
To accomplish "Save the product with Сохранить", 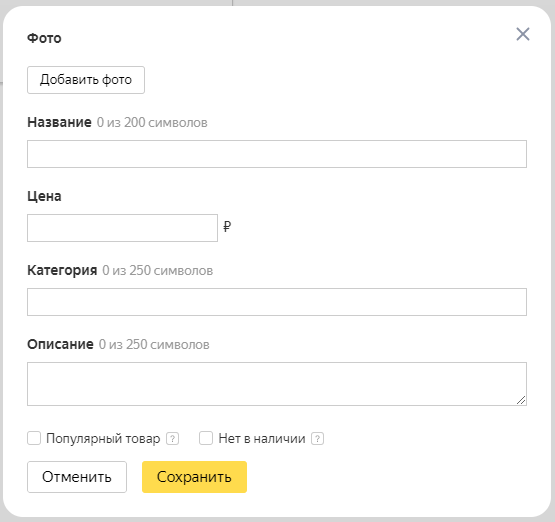I will pyautogui.click(x=194, y=477).
